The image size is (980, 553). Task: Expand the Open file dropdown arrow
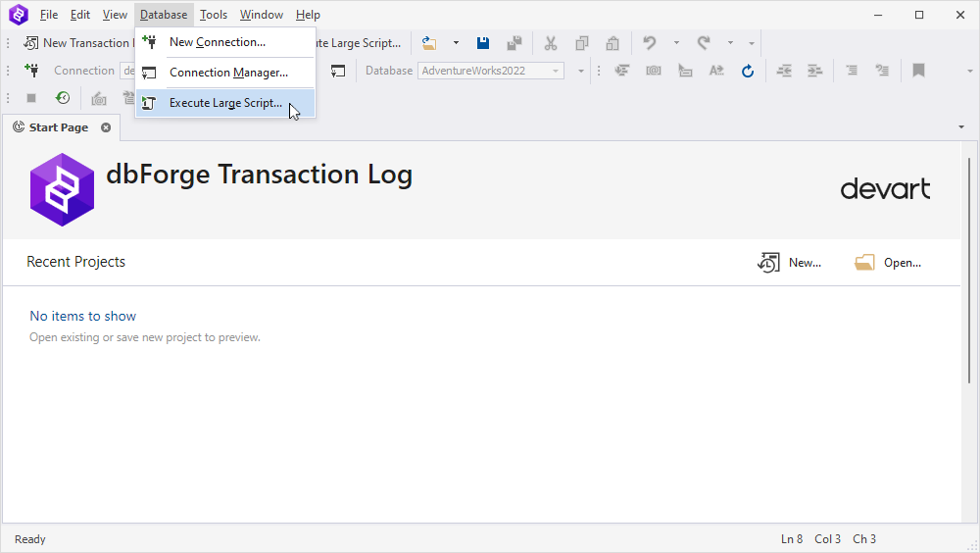coord(456,43)
